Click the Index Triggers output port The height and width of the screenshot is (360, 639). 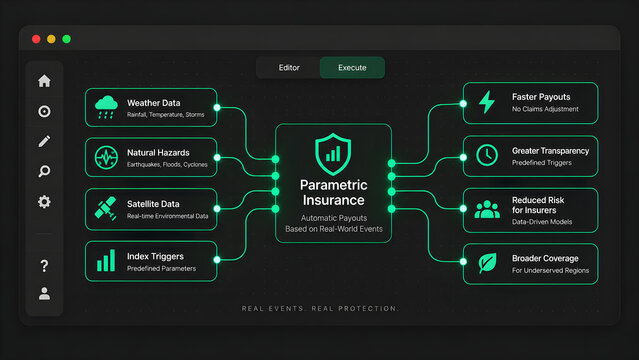pyautogui.click(x=217, y=260)
